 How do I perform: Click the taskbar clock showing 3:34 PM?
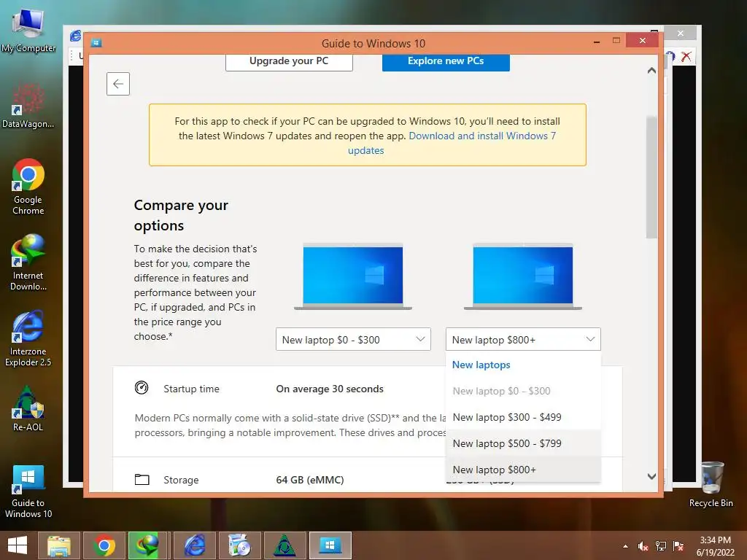coord(715,545)
